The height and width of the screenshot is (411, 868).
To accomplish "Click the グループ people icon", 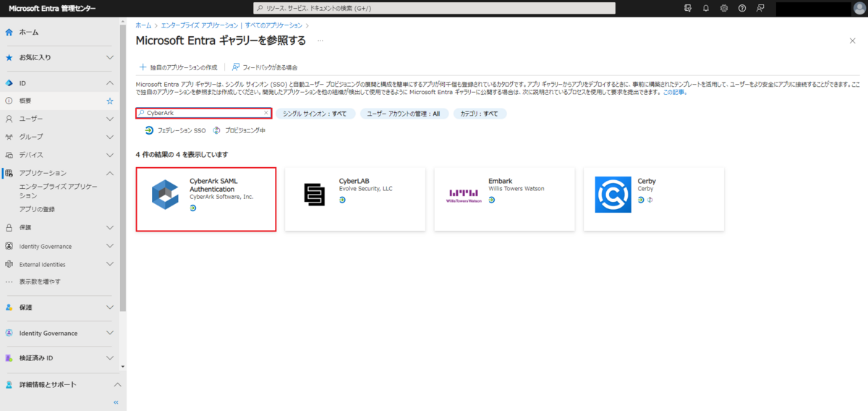I will coord(9,137).
